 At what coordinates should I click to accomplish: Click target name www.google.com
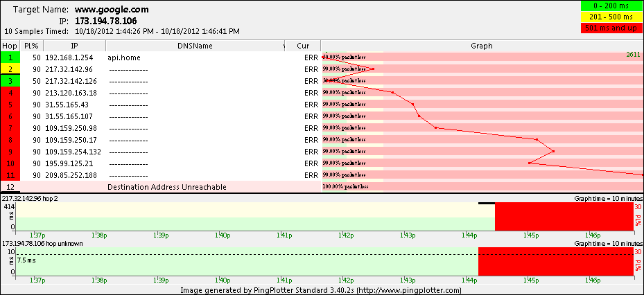pyautogui.click(x=112, y=10)
